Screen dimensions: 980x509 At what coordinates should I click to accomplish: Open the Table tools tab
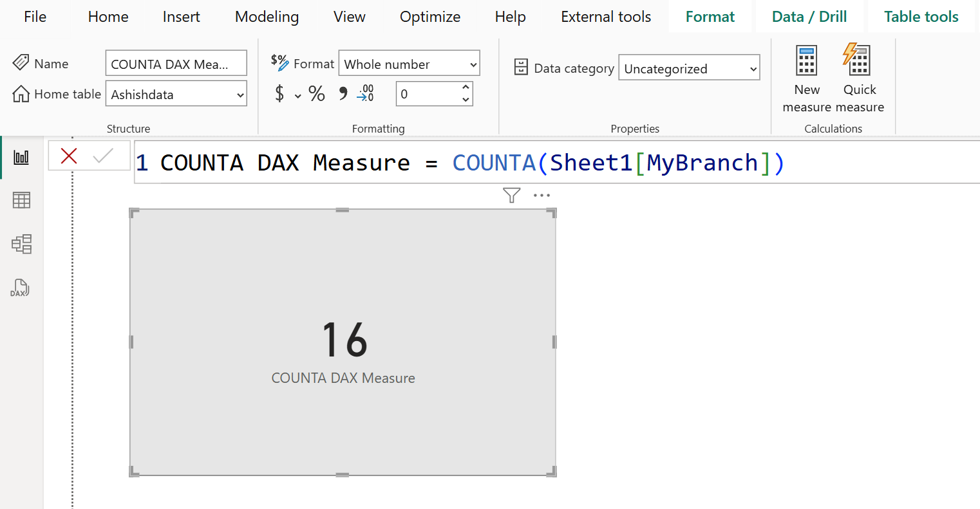921,17
